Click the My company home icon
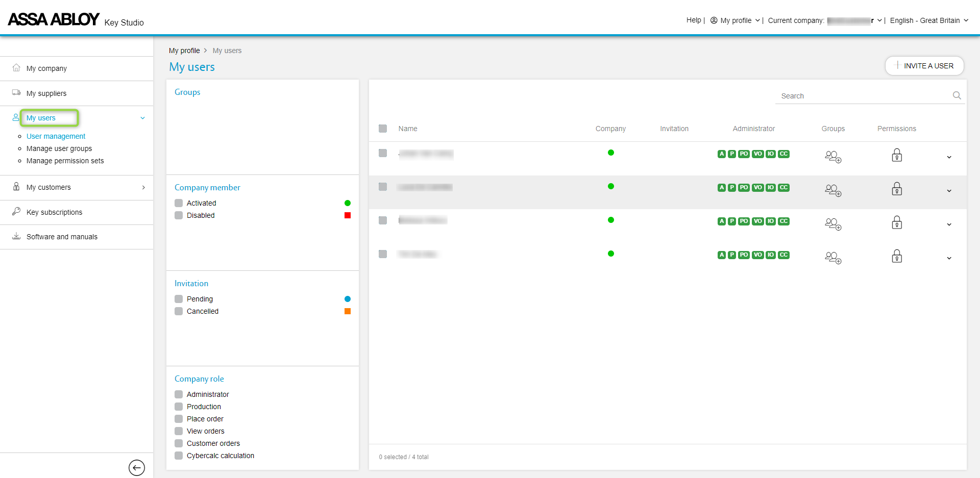 [x=16, y=68]
